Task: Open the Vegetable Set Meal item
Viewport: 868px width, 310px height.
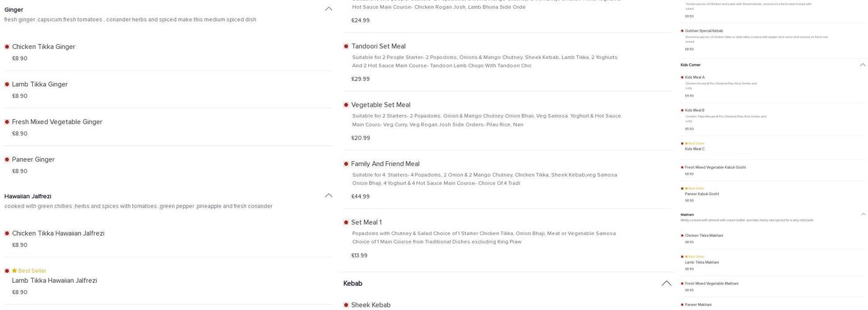Action: (381, 105)
